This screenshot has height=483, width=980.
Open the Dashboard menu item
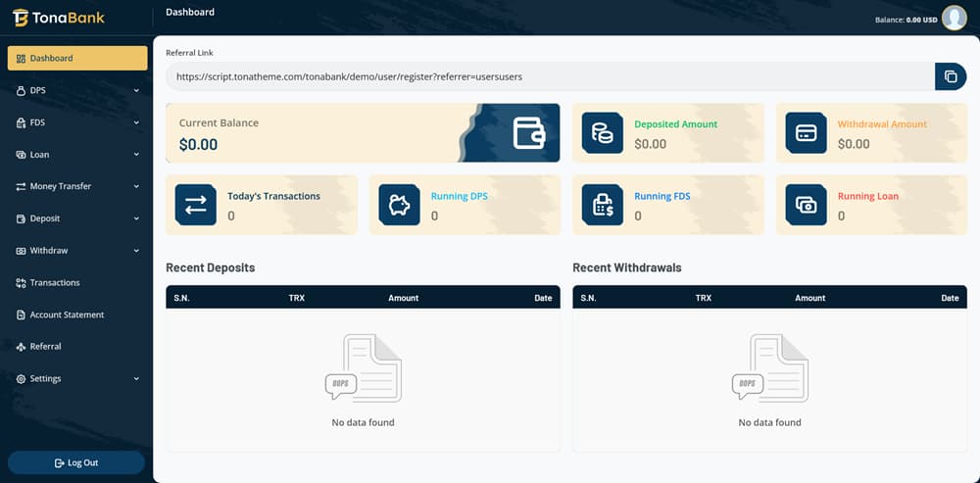[77, 58]
